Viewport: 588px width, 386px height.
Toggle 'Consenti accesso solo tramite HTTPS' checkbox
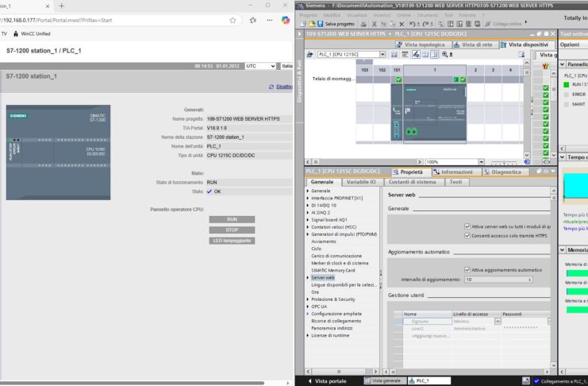pos(467,236)
